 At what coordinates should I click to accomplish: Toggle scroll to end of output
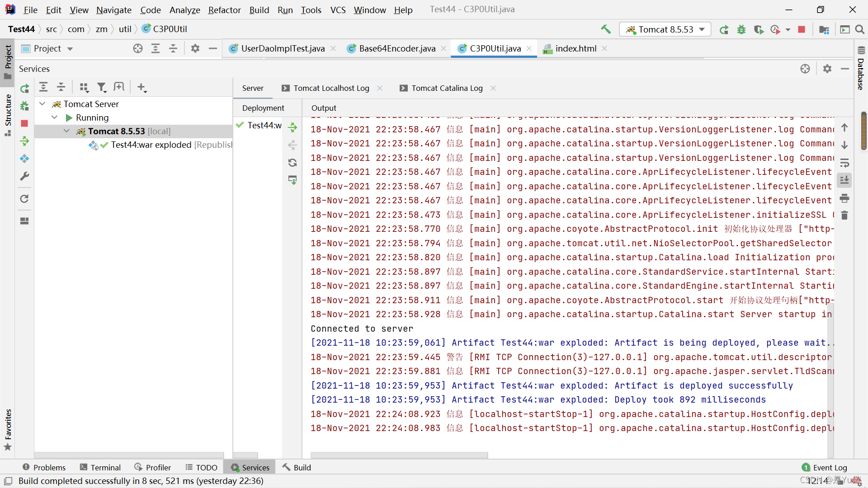point(844,180)
